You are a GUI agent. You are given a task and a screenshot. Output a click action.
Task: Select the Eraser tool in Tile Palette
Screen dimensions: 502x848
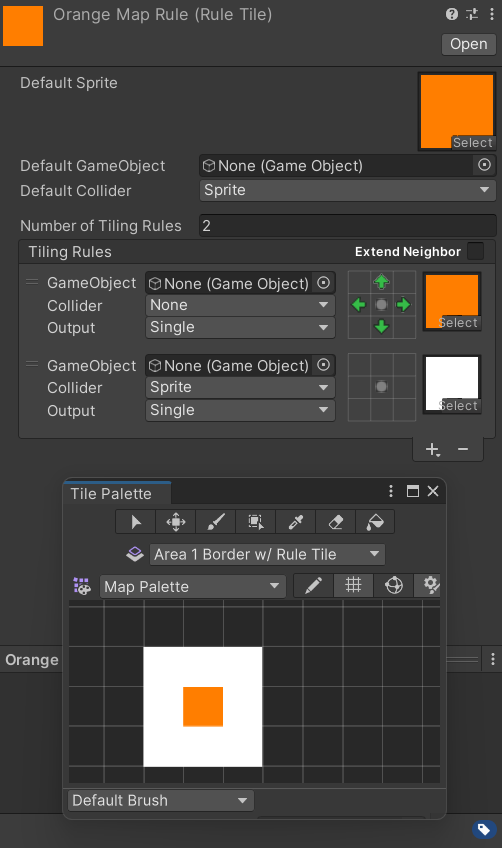pos(336,522)
